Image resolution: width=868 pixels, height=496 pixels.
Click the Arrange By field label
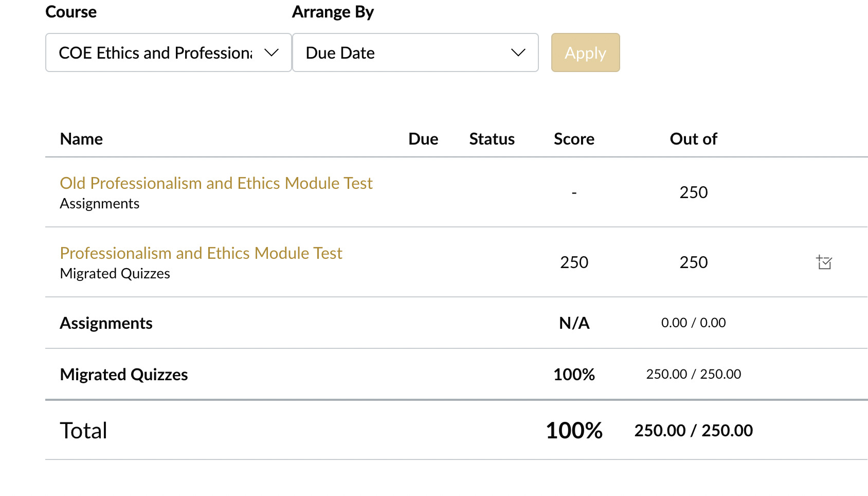333,12
